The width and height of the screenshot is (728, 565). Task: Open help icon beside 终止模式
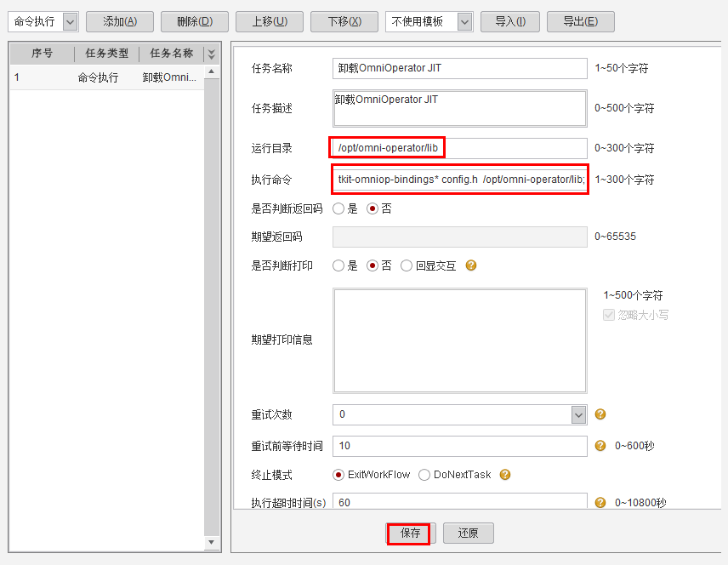pyautogui.click(x=505, y=475)
